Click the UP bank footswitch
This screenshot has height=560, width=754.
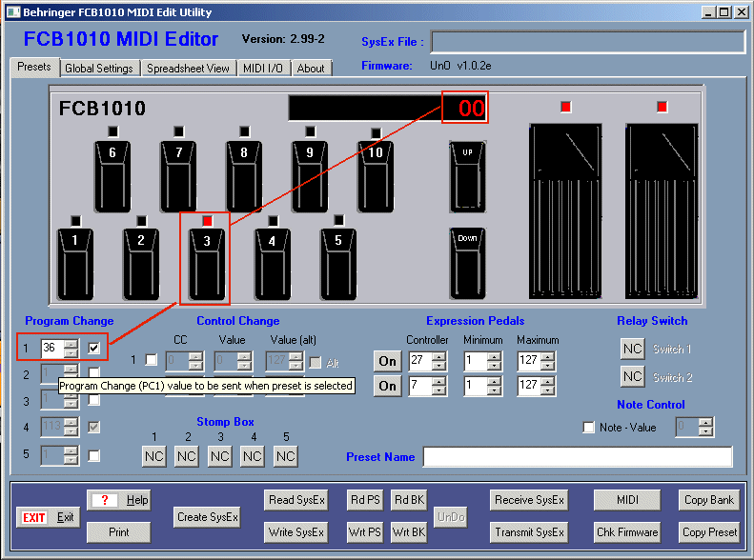[467, 176]
